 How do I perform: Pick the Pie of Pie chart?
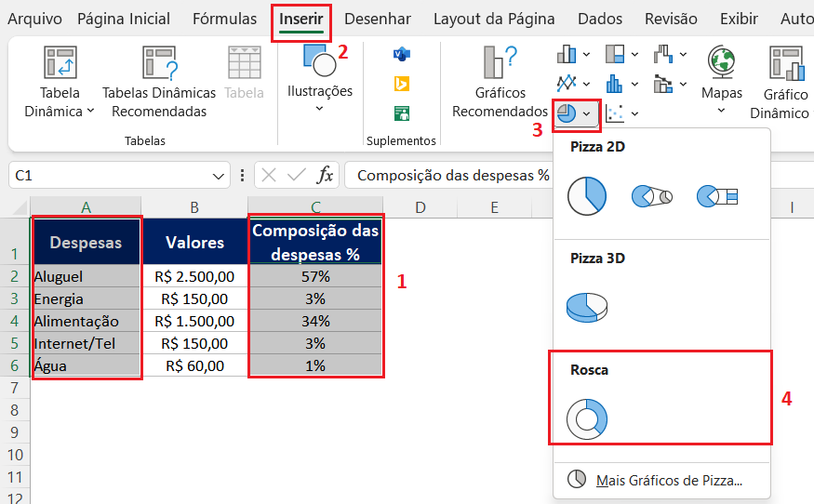click(652, 195)
